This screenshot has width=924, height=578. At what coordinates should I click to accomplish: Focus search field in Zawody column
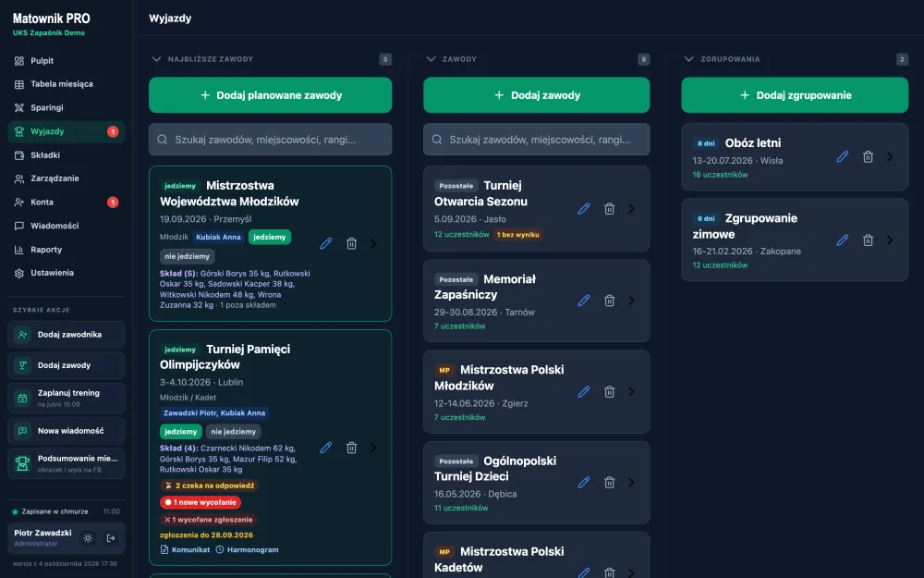[537, 140]
